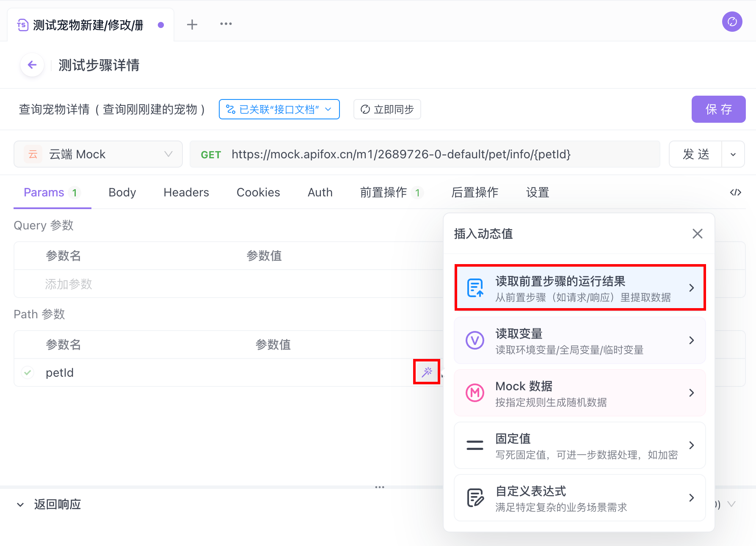Collapse the 返回响应 section
This screenshot has height=546, width=756.
click(20, 505)
